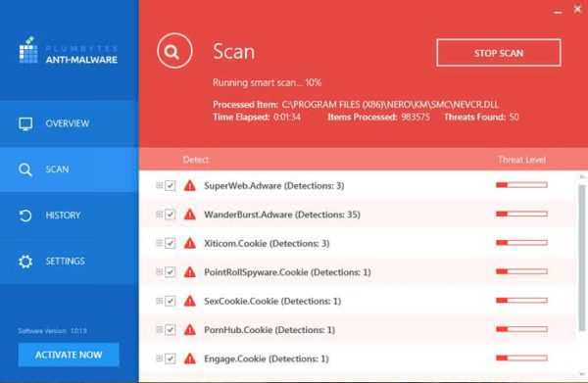Screen dimensions: 588x383
Task: Click the Threats Found: 50 text
Action: 481,118
